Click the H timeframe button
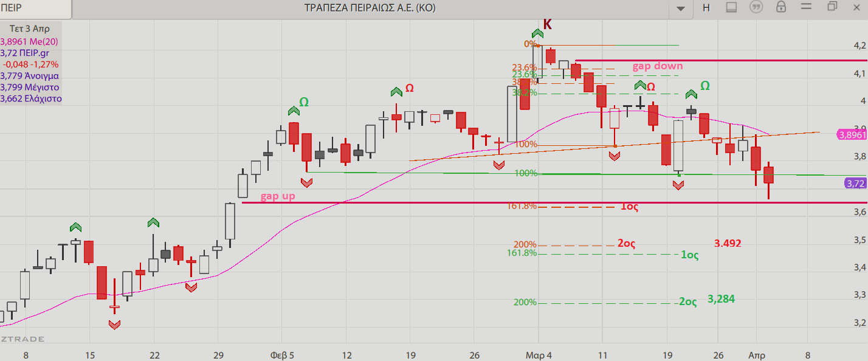The image size is (868, 361). (706, 8)
